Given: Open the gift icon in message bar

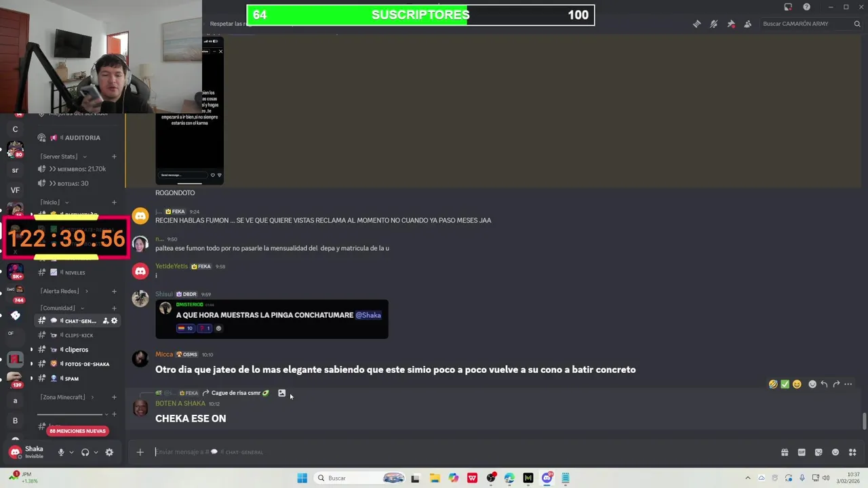Looking at the screenshot, I should (x=785, y=452).
